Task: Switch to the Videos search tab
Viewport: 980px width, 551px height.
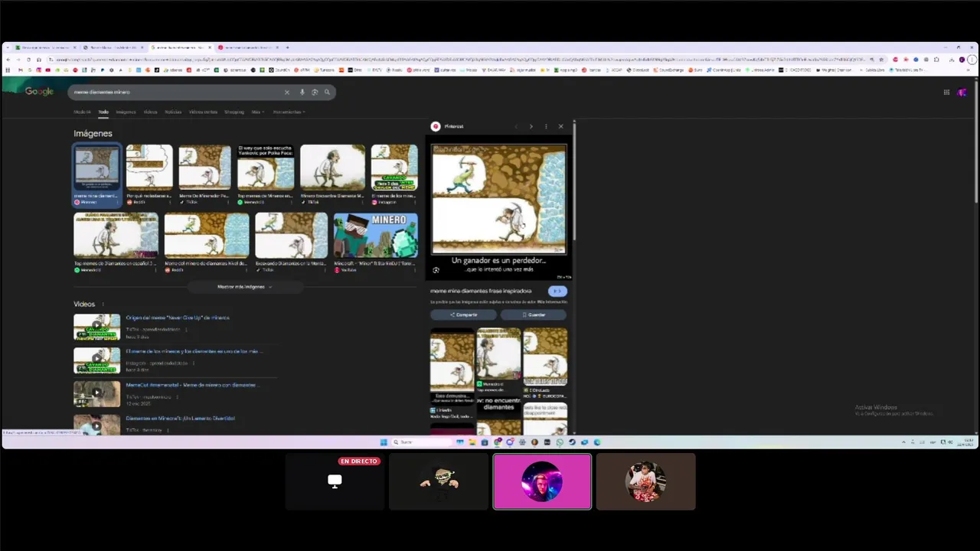Action: (x=150, y=112)
